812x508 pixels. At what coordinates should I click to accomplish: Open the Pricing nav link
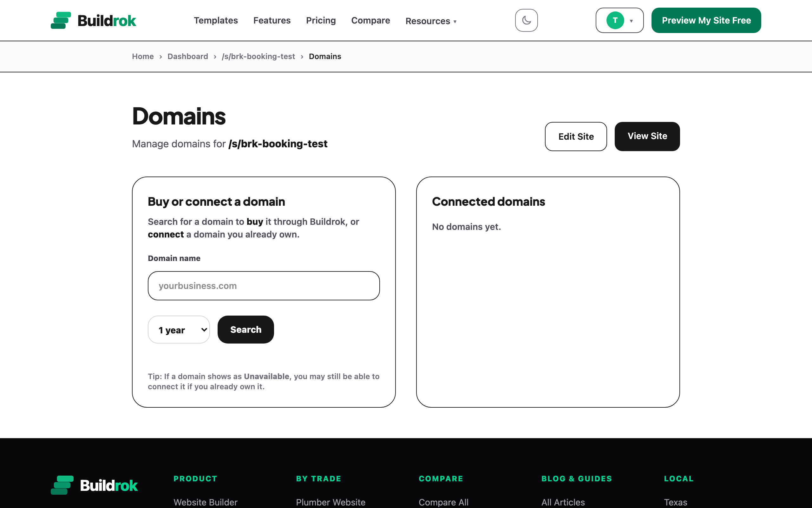click(321, 21)
